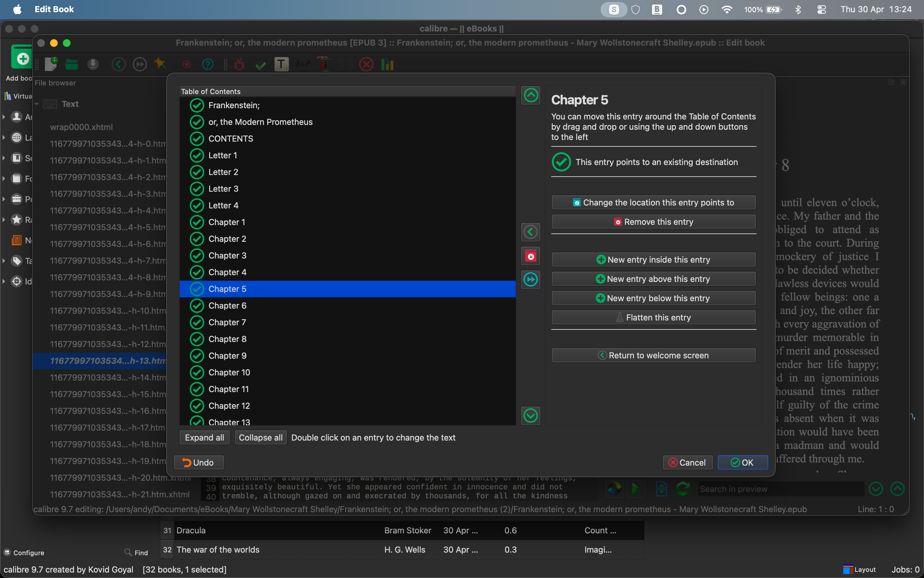The height and width of the screenshot is (578, 924).
Task: Cancel the Table of Contents dialog
Action: pyautogui.click(x=687, y=462)
